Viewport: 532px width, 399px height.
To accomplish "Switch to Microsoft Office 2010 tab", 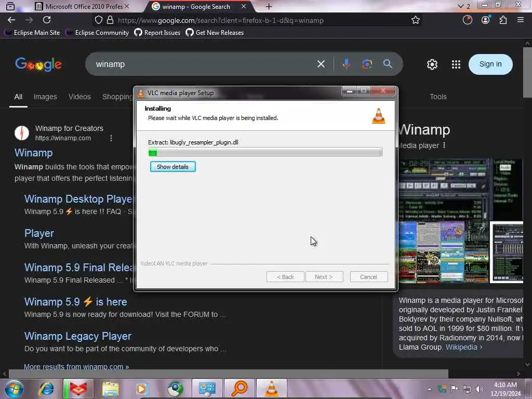I will [x=82, y=6].
